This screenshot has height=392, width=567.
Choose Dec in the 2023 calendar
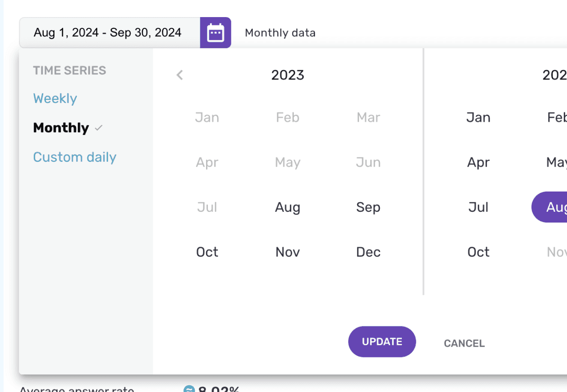(x=369, y=252)
